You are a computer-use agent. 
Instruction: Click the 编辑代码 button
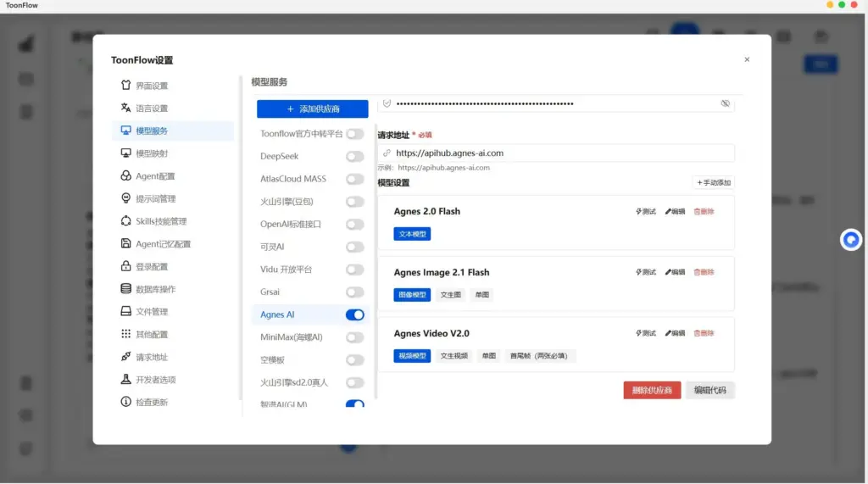click(x=709, y=390)
